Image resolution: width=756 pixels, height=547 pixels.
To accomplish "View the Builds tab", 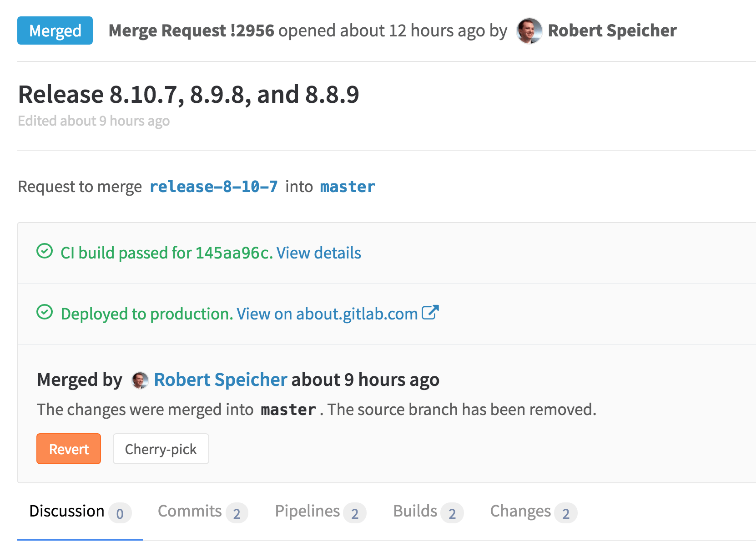I will [x=415, y=511].
